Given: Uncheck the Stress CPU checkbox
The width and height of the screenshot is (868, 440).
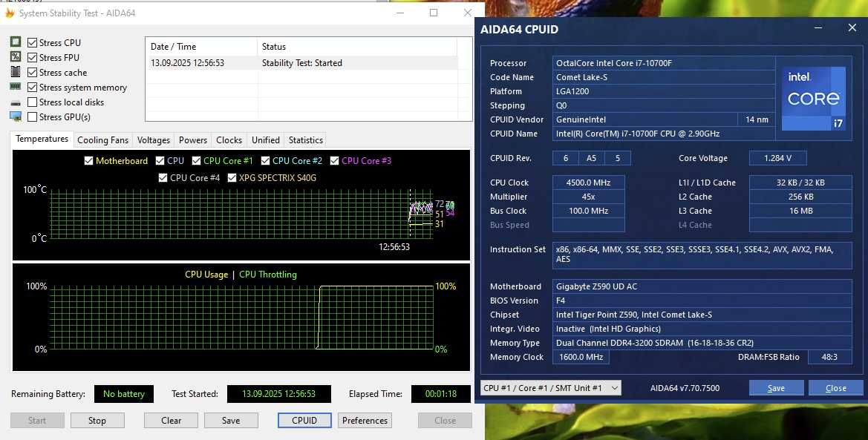Looking at the screenshot, I should (x=32, y=42).
